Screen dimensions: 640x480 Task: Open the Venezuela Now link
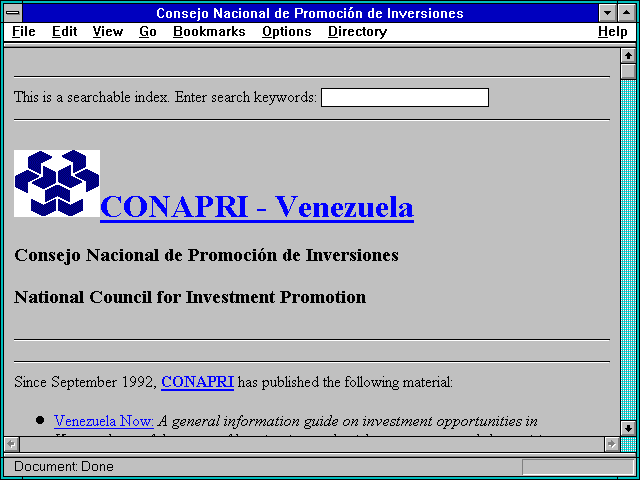tap(104, 421)
